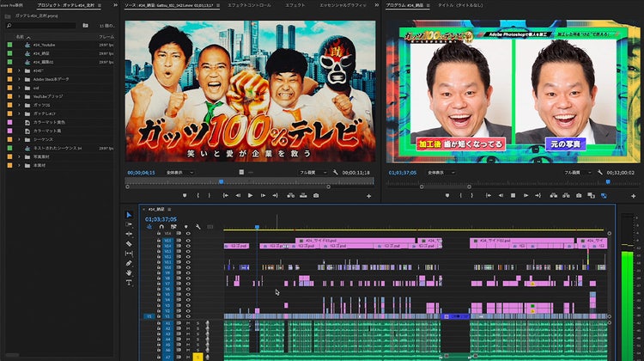644x361 pixels.
Task: Select the Ripple Edit tool
Action: click(x=129, y=234)
